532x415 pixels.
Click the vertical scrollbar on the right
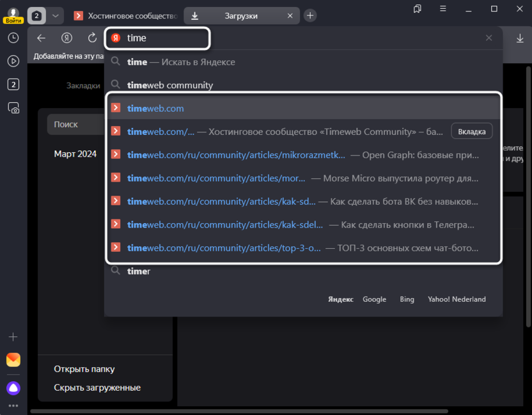click(528, 197)
